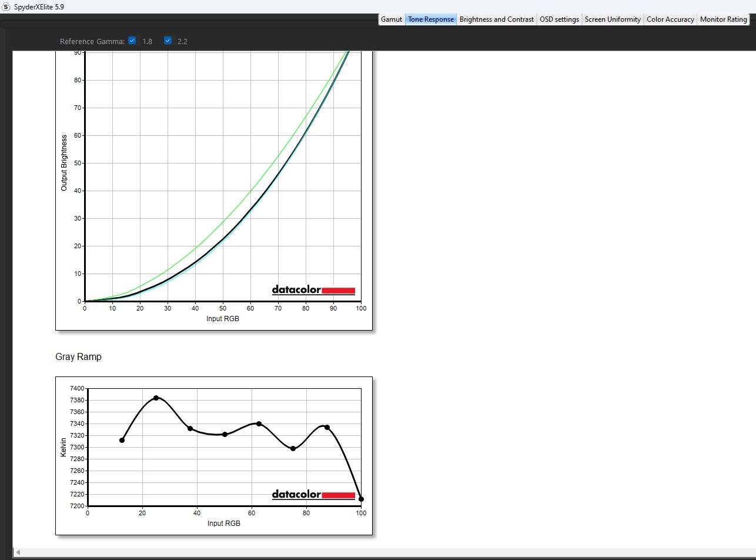756x560 pixels.
Task: Click the lowest Gray Ramp point at input 100
Action: [x=361, y=499]
